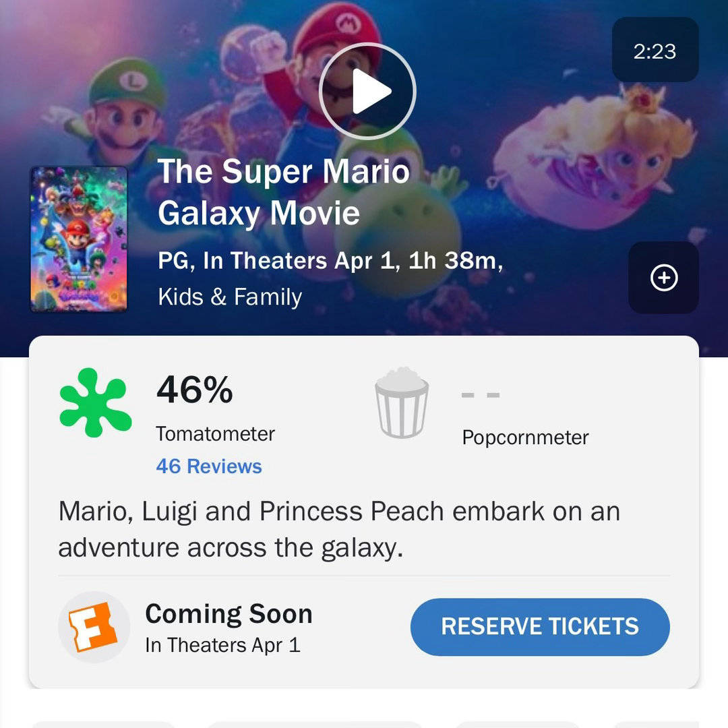Select the Coming Soon heading

pos(229,614)
